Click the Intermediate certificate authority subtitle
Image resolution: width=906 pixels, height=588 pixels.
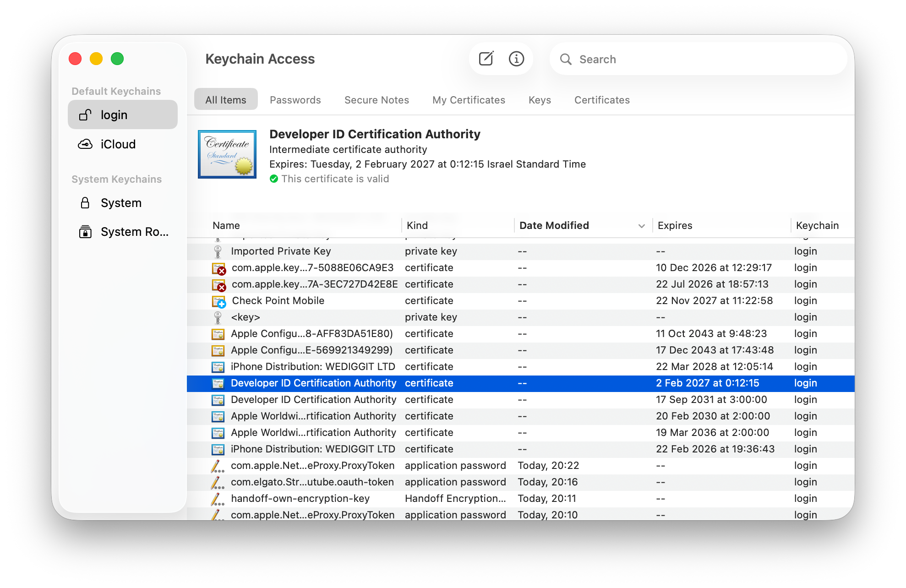tap(348, 150)
